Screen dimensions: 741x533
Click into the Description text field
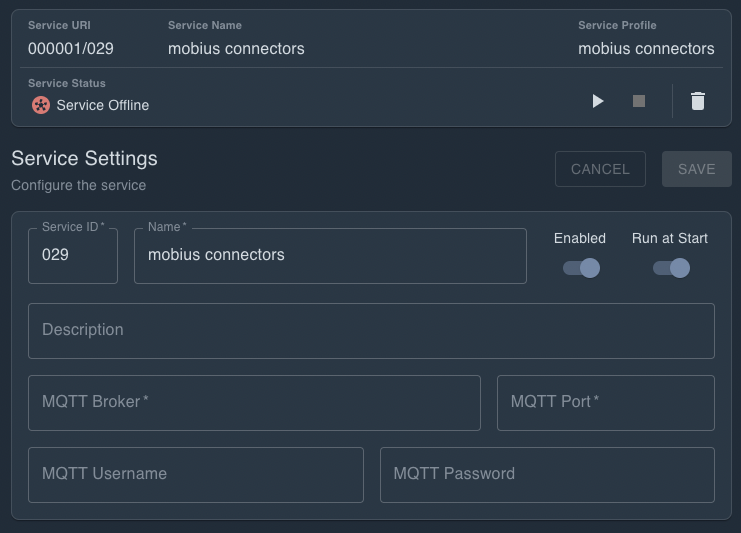coord(371,331)
